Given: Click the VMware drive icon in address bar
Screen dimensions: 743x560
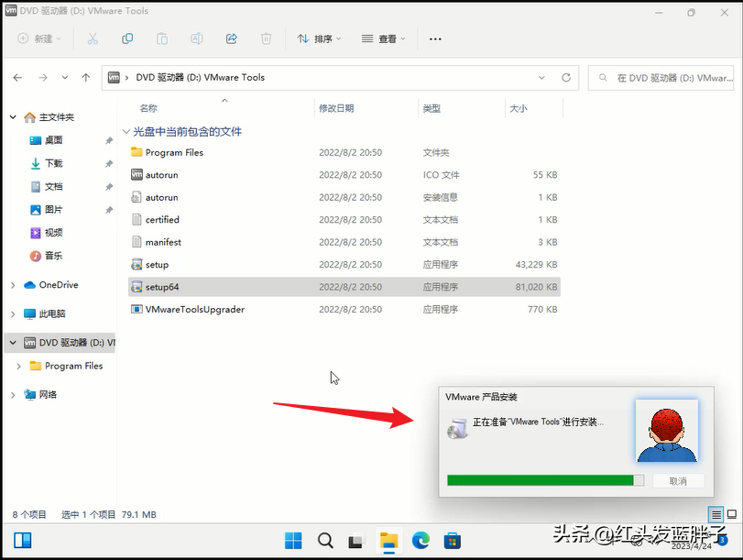Looking at the screenshot, I should click(114, 77).
